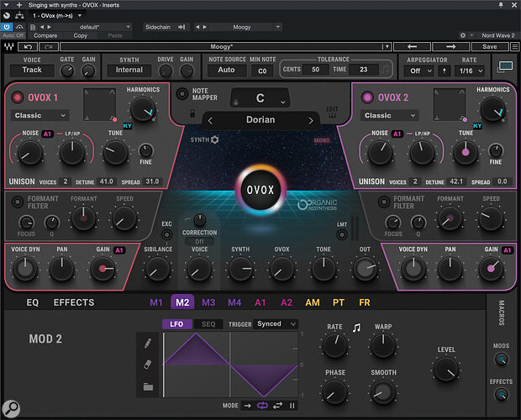
Task: Click the arpeggiator up direction arrow
Action: [x=445, y=71]
